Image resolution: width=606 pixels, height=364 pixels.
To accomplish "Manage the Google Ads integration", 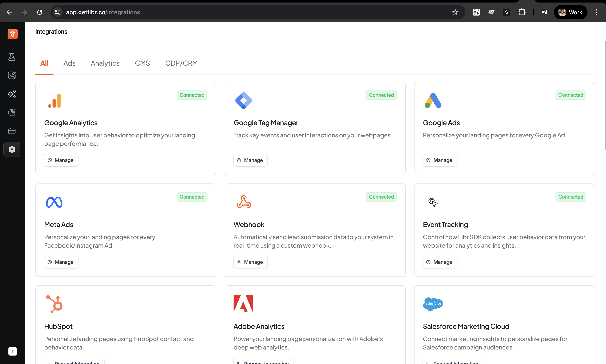I will pyautogui.click(x=440, y=160).
